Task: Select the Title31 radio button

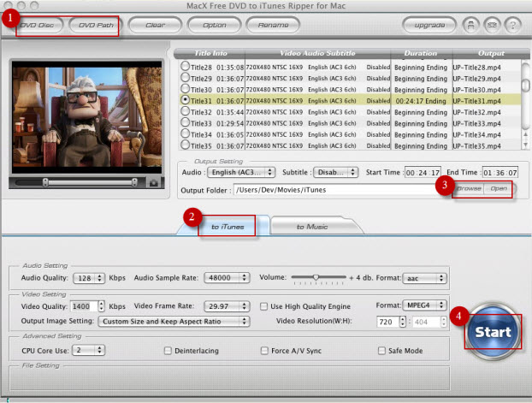Action: click(186, 100)
